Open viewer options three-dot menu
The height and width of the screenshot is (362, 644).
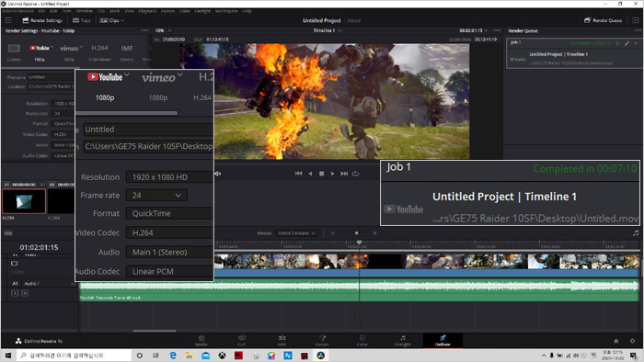497,30
